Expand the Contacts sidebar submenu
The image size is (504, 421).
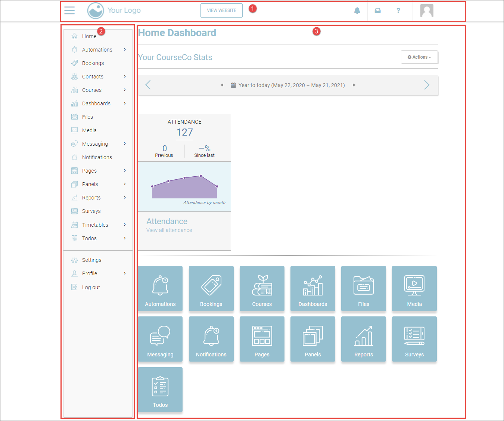(125, 77)
